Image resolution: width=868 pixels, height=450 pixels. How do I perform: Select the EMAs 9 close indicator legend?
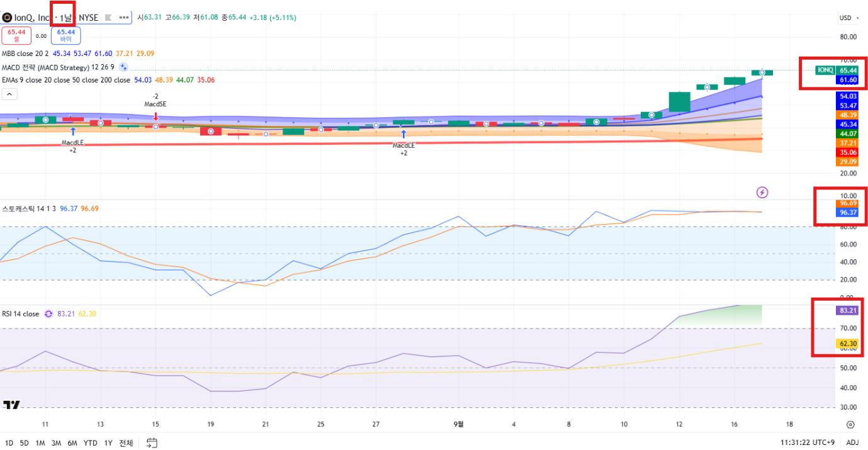[x=67, y=80]
